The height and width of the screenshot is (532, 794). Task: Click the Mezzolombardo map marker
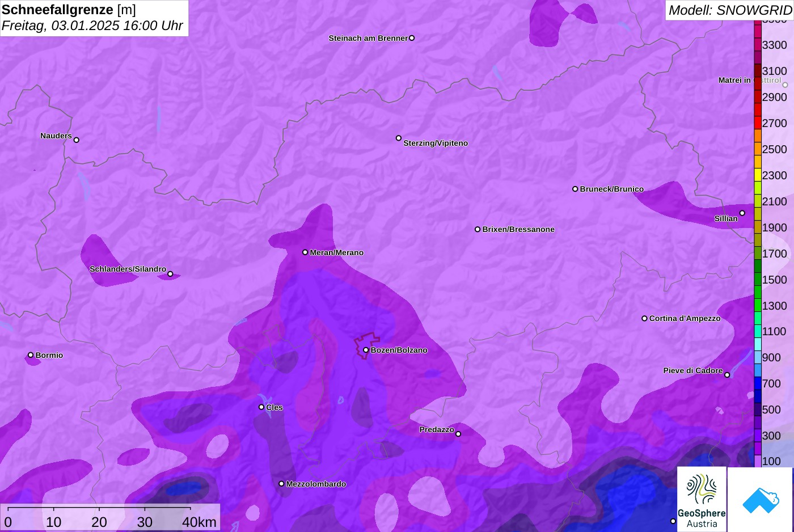point(281,484)
